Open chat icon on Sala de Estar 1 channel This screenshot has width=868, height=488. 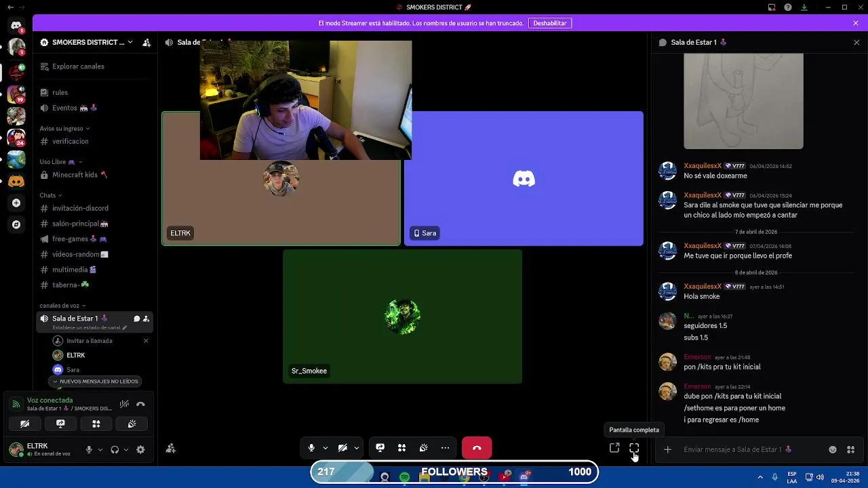pyautogui.click(x=136, y=319)
